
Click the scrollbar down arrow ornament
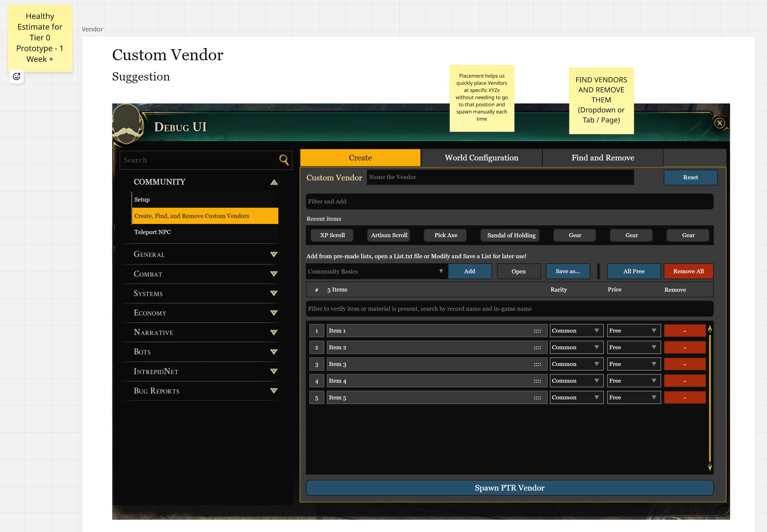click(710, 467)
